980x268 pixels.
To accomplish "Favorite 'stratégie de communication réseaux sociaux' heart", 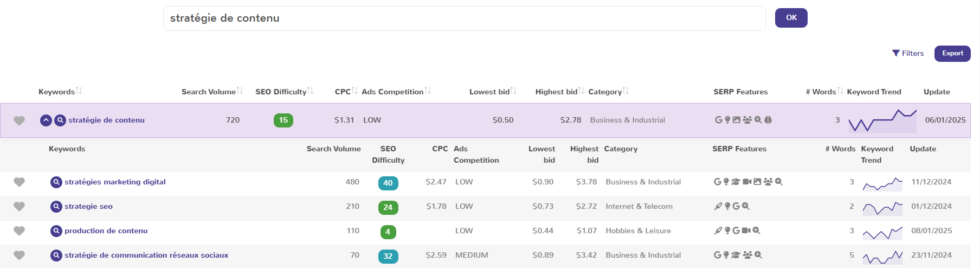I will click(19, 256).
